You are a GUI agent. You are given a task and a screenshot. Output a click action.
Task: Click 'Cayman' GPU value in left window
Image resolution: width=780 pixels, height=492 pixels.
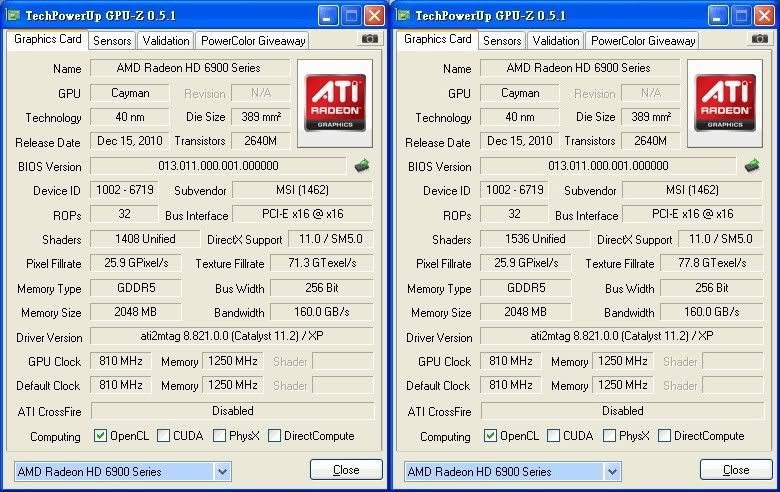[130, 93]
